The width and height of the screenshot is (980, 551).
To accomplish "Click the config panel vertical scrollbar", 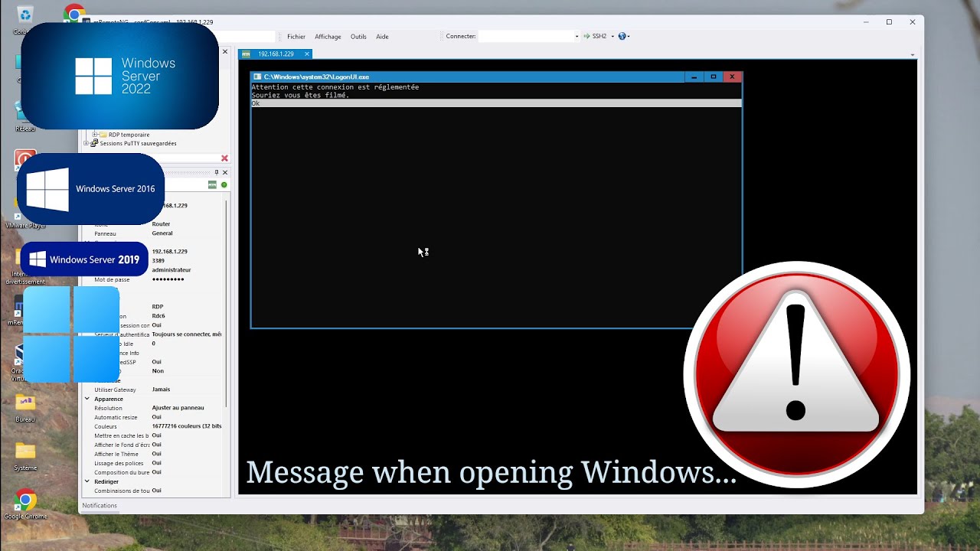I will pos(226,302).
